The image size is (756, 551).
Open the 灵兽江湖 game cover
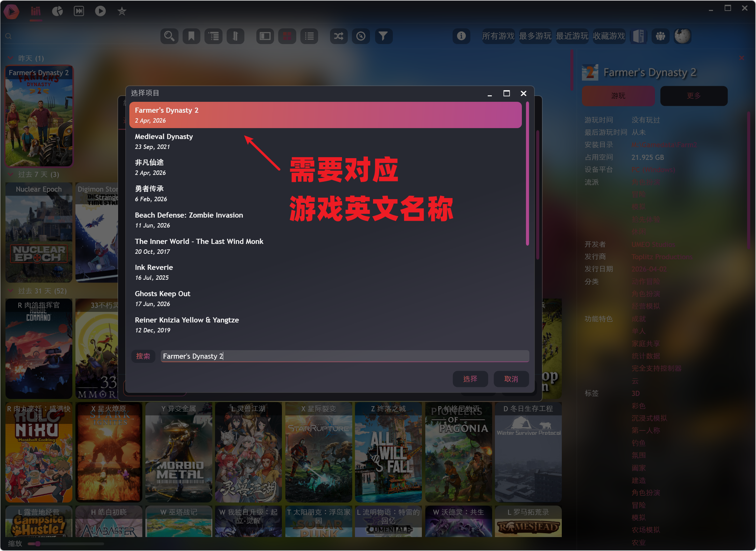[x=248, y=452]
